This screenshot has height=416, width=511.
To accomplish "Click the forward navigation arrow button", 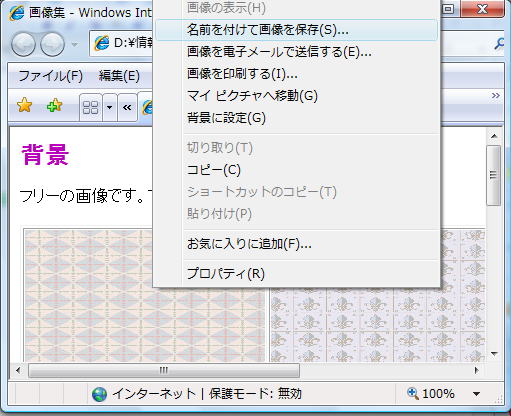I will [52, 44].
